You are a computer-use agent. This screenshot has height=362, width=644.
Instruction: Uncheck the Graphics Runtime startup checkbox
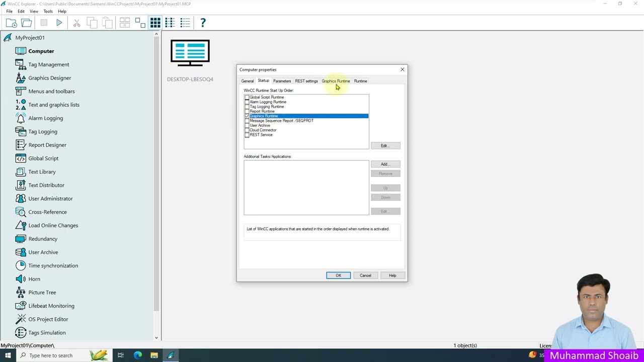247,116
